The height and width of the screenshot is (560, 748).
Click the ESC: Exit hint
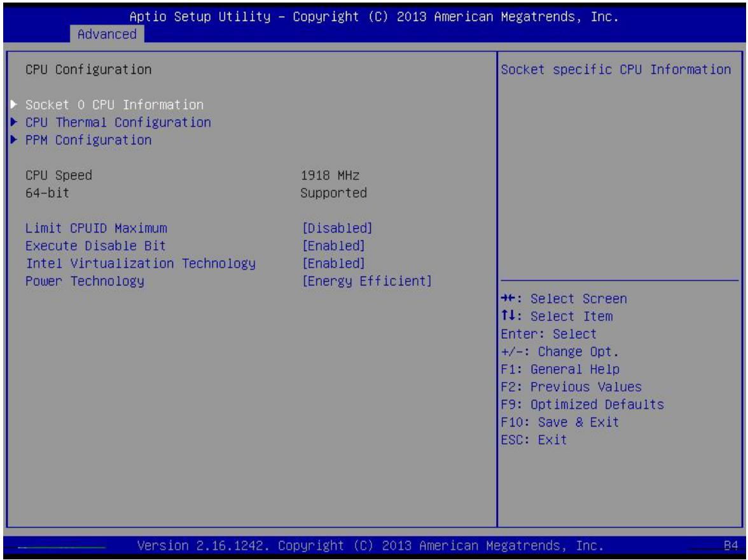[534, 439]
